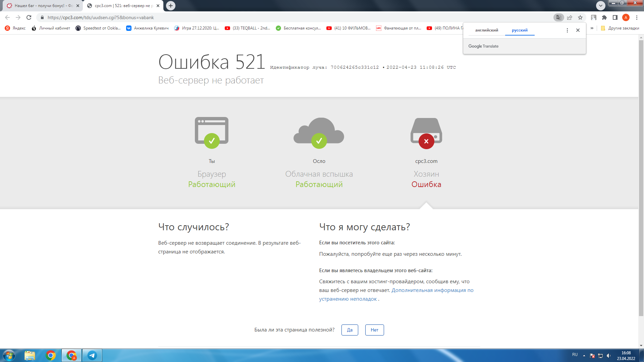
Task: Switch translation to английский tab
Action: [486, 30]
